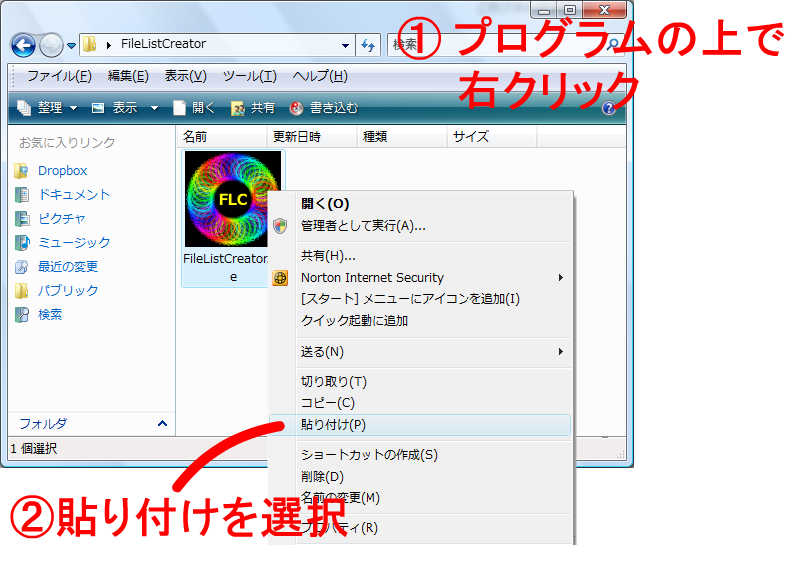This screenshot has height=563, width=791.
Task: Choose 貼り付け(P) in context menu
Action: pyautogui.click(x=420, y=425)
